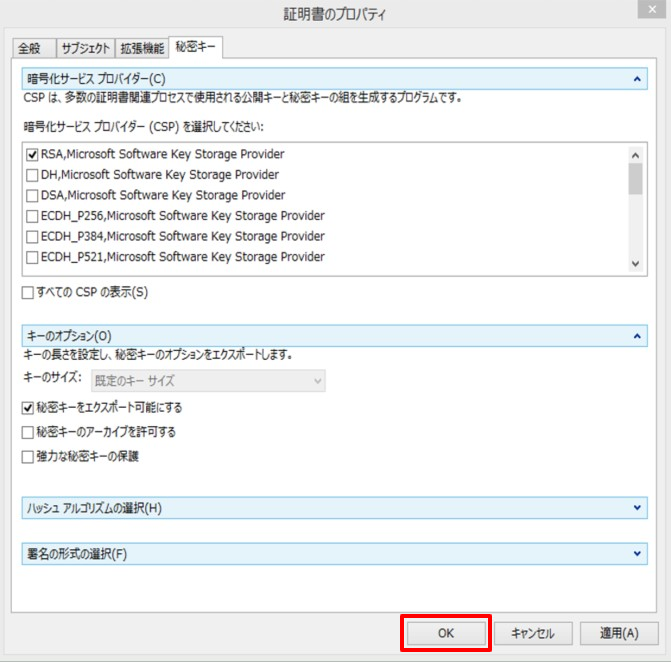Click the 署名の形式の選択(F) header text

(x=77, y=554)
